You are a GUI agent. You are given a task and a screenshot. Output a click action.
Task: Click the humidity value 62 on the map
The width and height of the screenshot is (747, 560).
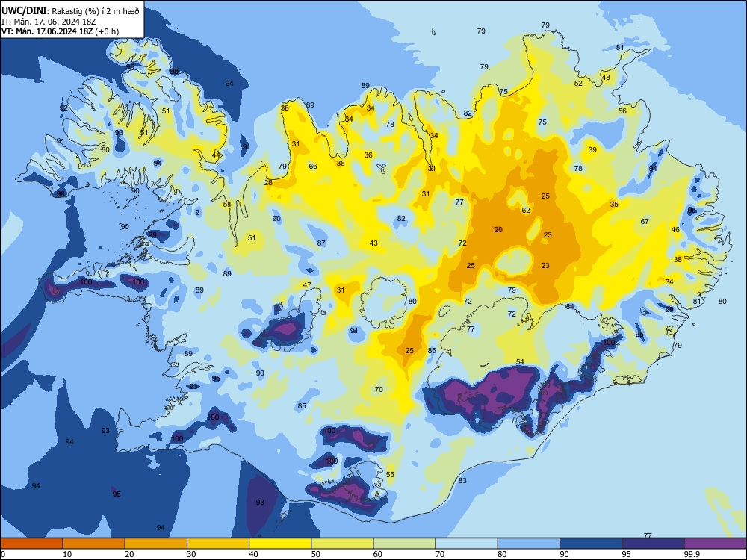coord(526,210)
